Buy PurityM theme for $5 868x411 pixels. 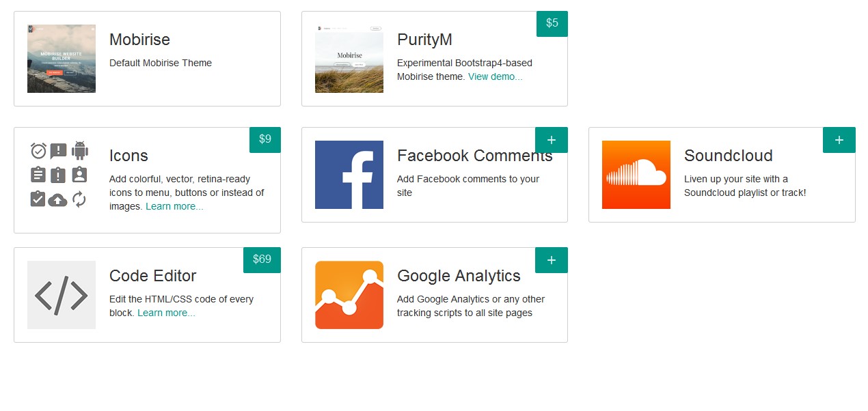[x=552, y=23]
